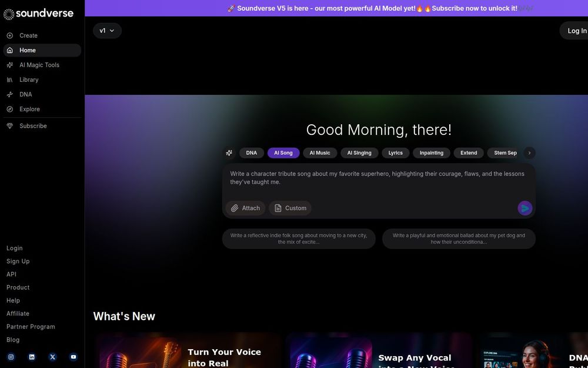Open the Instagram social icon
588x368 pixels.
(x=11, y=357)
